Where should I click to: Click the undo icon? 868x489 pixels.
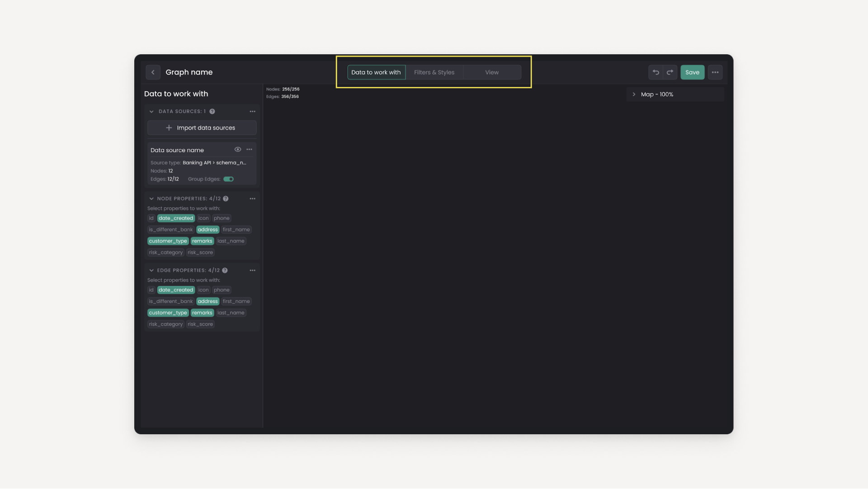[656, 72]
